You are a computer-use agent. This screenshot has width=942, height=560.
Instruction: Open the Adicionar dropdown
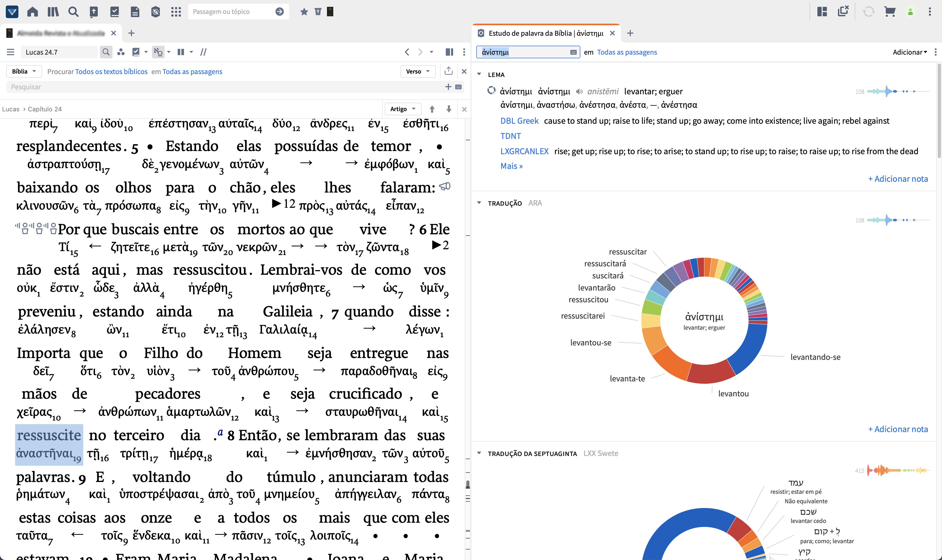pos(909,52)
